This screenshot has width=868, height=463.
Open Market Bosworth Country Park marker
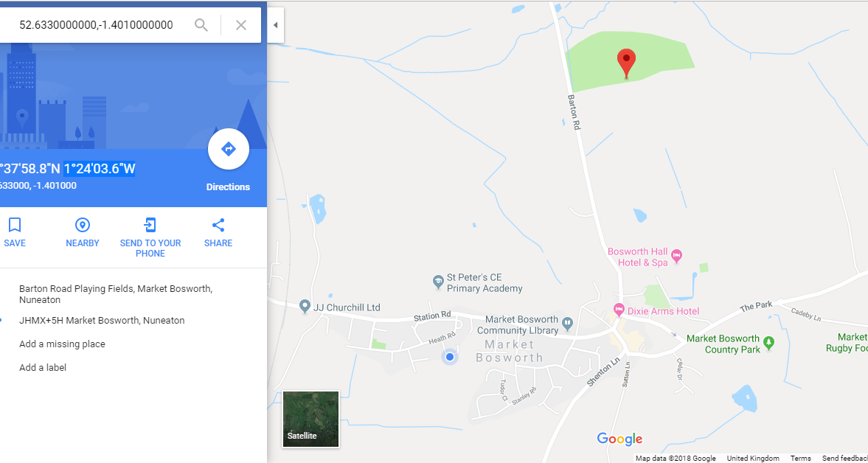(x=768, y=342)
